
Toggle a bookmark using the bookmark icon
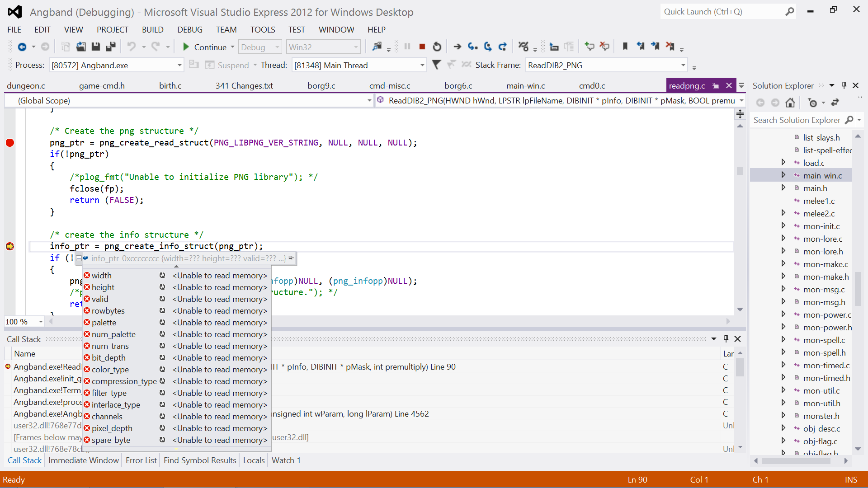[x=625, y=47]
